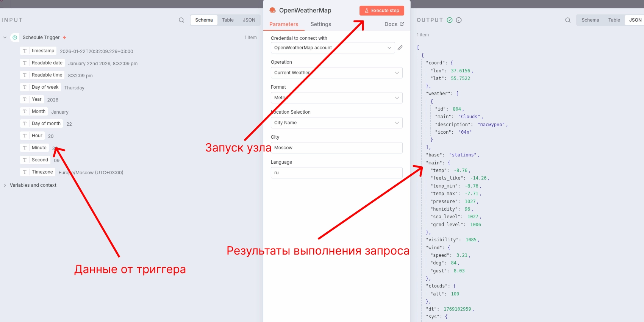Click the type icon of the Month field
Viewport: 644px width, 322px height.
25,111
